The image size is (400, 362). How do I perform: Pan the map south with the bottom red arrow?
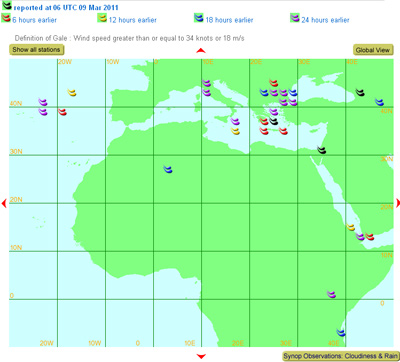click(201, 356)
